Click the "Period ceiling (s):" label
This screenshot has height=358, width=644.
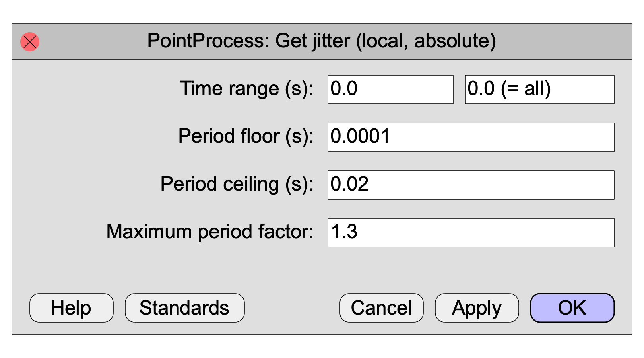click(237, 184)
